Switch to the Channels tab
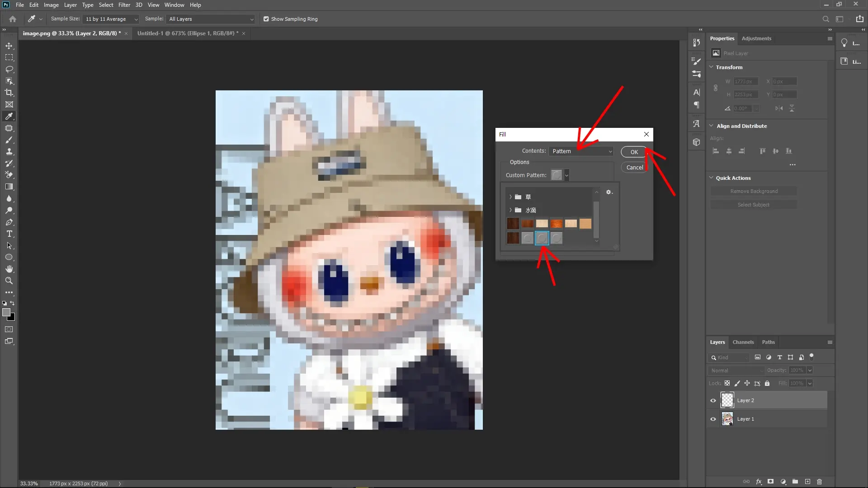The image size is (868, 488). tap(743, 342)
